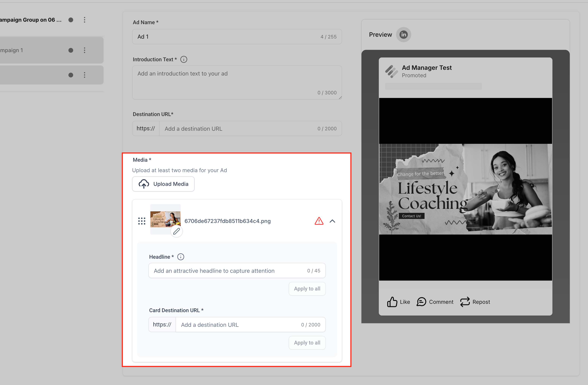
Task: Click the red warning triangle icon
Action: 319,221
